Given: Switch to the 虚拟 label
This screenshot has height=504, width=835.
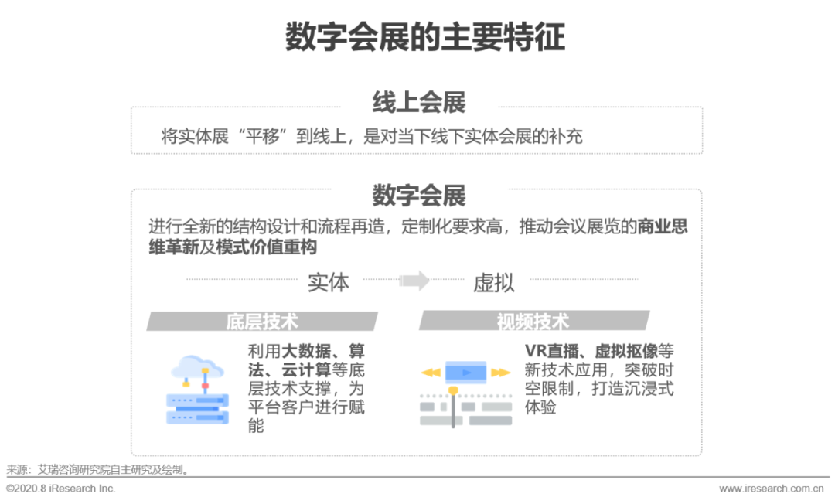Looking at the screenshot, I should coord(495,283).
